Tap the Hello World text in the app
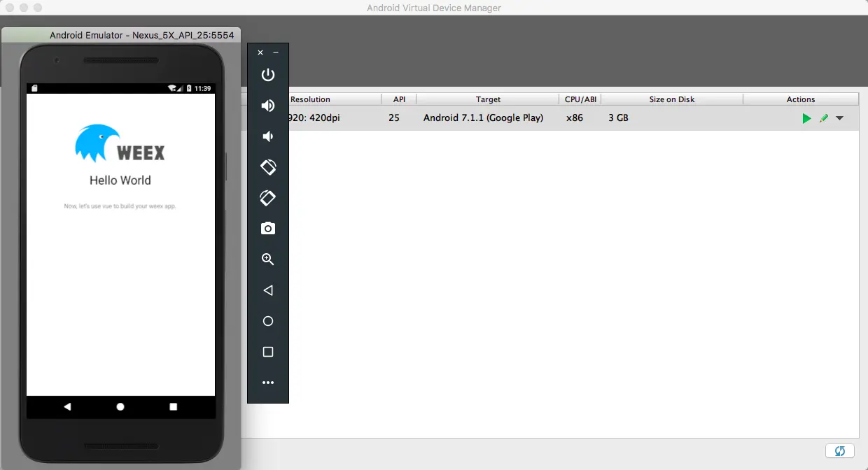The height and width of the screenshot is (470, 868). pyautogui.click(x=120, y=180)
